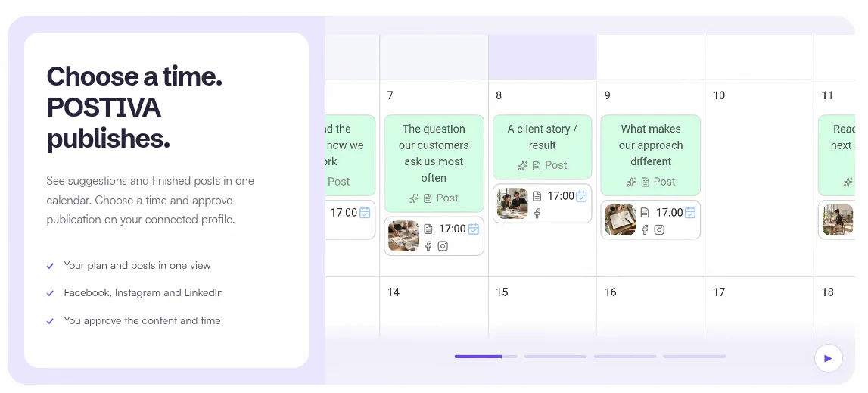Click the Instagram icon on day 9 post
Screen dimensions: 868x393
click(659, 229)
